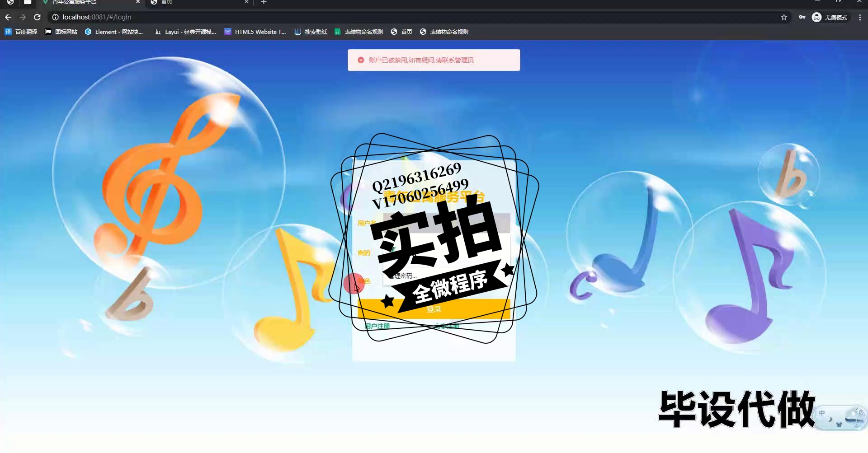Image resolution: width=868 pixels, height=453 pixels.
Task: Open the incognito mode (无痕模式) indicator
Action: pos(830,17)
